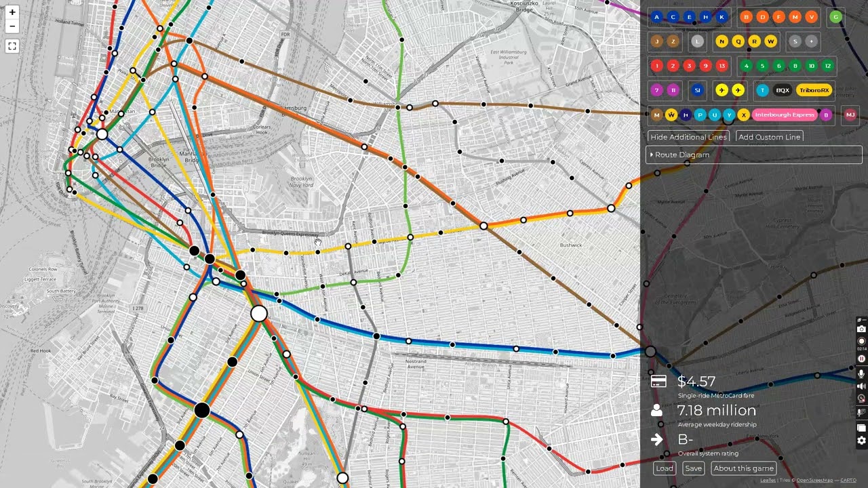This screenshot has width=868, height=488.
Task: Toggle the webcam in the recorder toolbar
Action: pyautogui.click(x=861, y=399)
